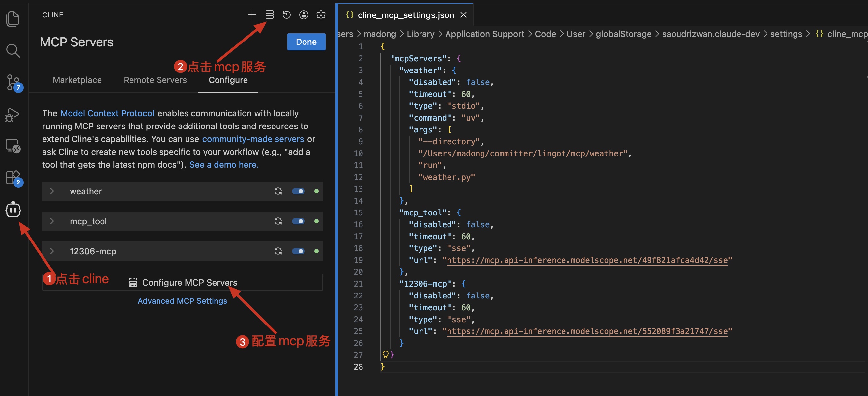Toggle the weather server switch
Viewport: 868px width, 396px height.
pyautogui.click(x=298, y=191)
